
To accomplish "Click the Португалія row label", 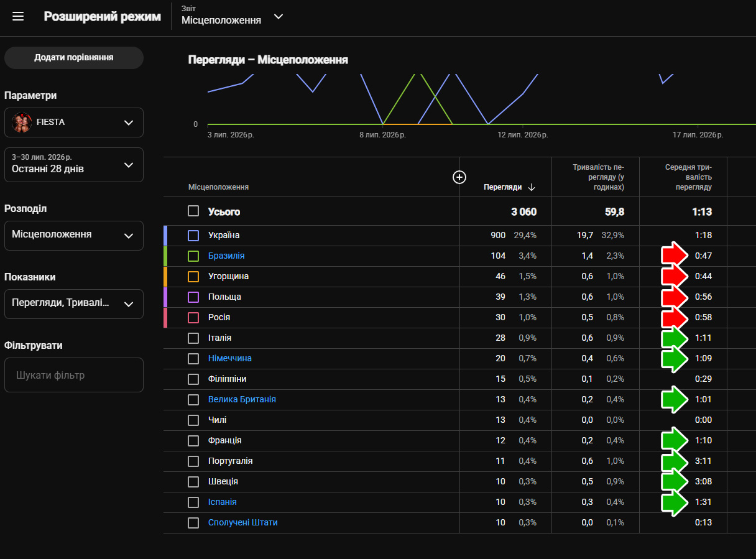I will (x=231, y=461).
